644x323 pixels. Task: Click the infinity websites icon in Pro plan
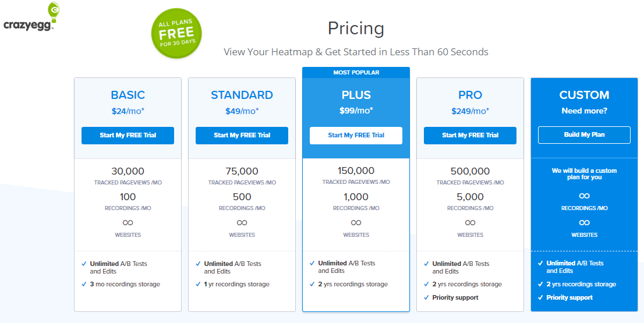tap(470, 222)
